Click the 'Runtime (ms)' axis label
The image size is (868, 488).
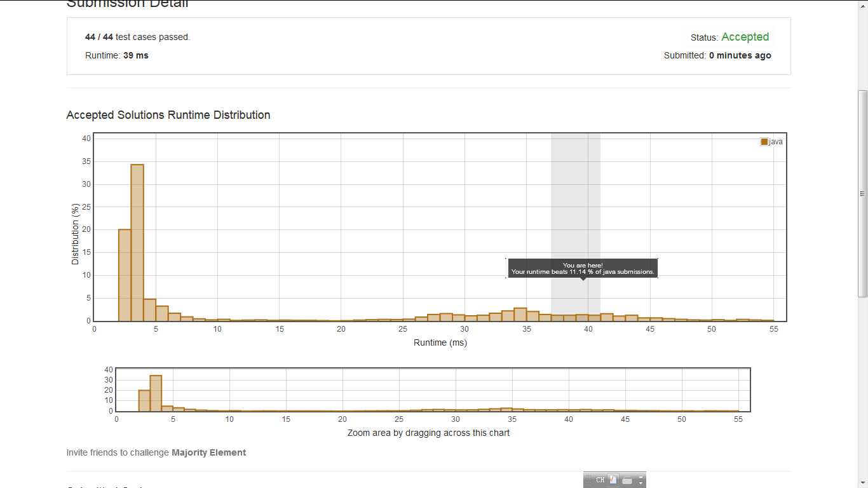coord(440,342)
